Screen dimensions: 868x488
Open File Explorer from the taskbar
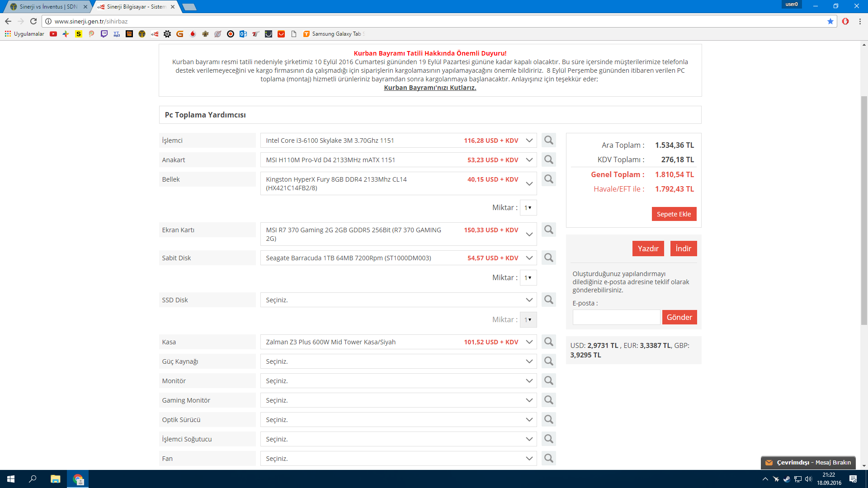coord(55,479)
